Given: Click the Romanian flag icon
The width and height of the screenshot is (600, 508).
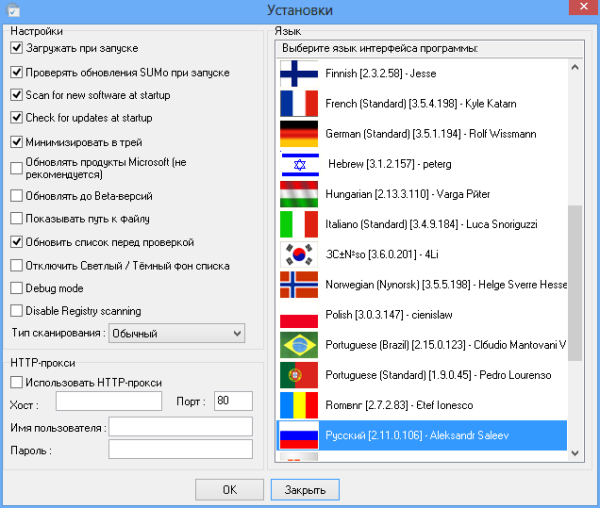Looking at the screenshot, I should [x=299, y=405].
